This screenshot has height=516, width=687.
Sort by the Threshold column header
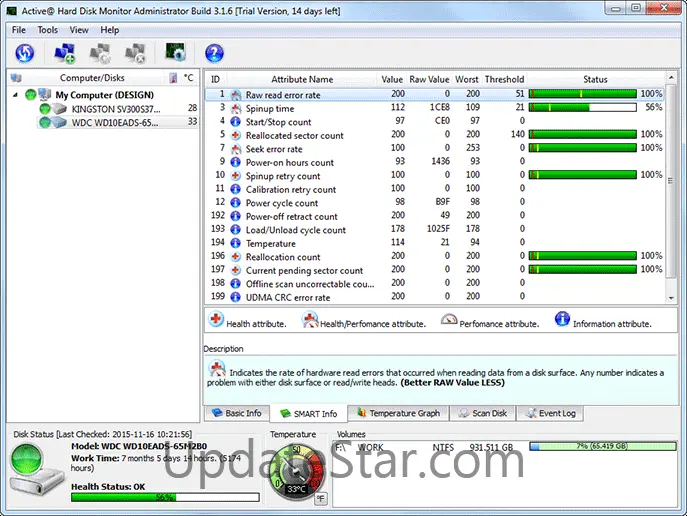pos(504,79)
